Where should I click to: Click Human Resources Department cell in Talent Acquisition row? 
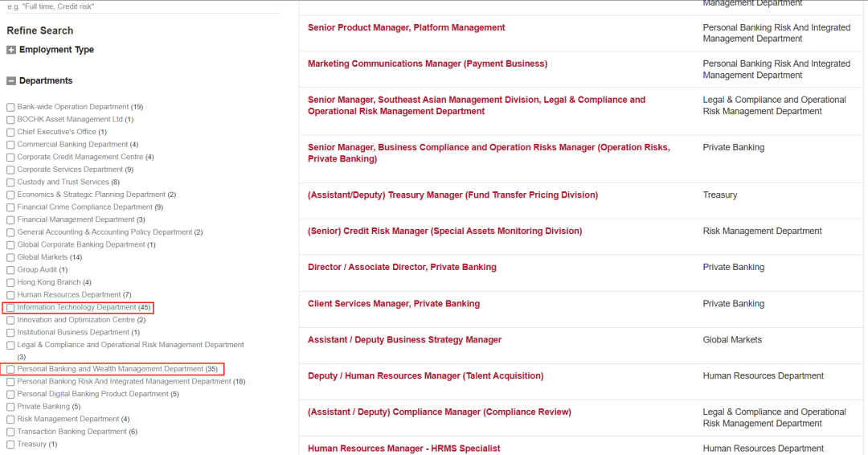pos(764,376)
